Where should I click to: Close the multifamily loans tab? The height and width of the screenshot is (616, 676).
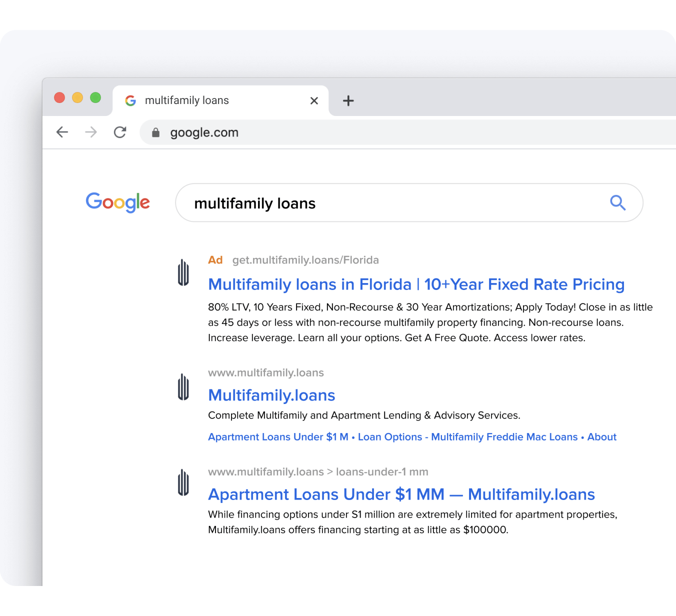[314, 101]
